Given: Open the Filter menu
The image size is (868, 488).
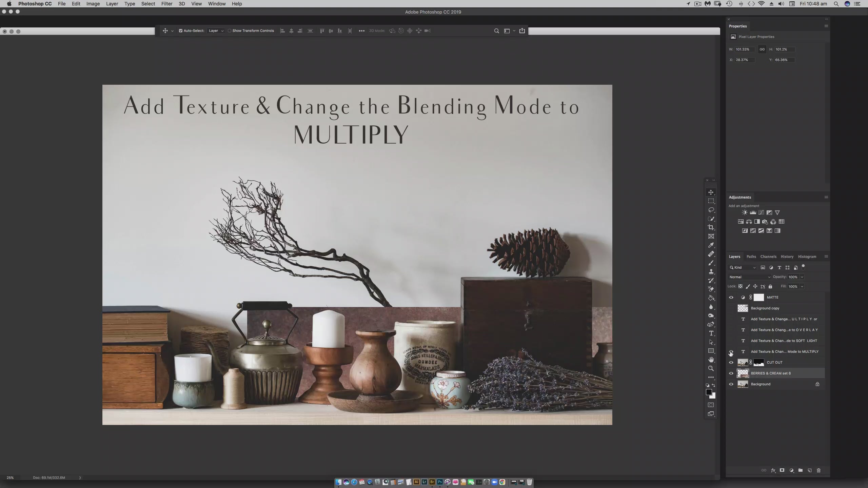Looking at the screenshot, I should tap(166, 4).
